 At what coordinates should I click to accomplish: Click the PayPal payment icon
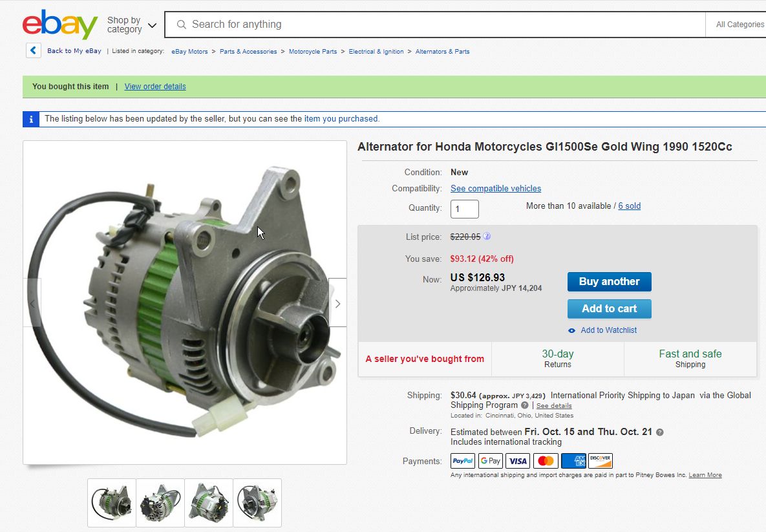(x=463, y=461)
